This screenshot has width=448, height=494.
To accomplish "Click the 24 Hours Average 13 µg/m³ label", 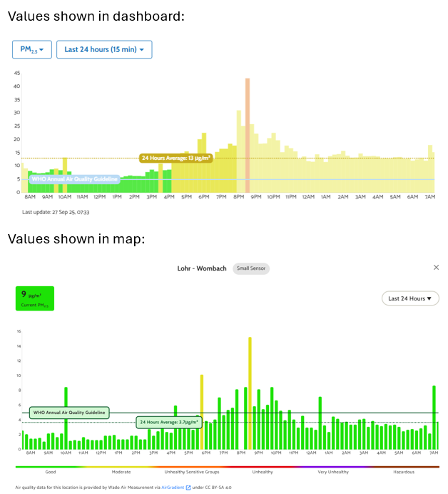I will [x=176, y=158].
